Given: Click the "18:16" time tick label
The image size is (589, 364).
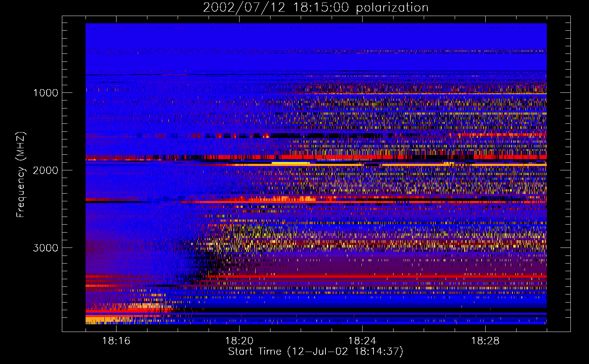Looking at the screenshot, I should point(116,341).
